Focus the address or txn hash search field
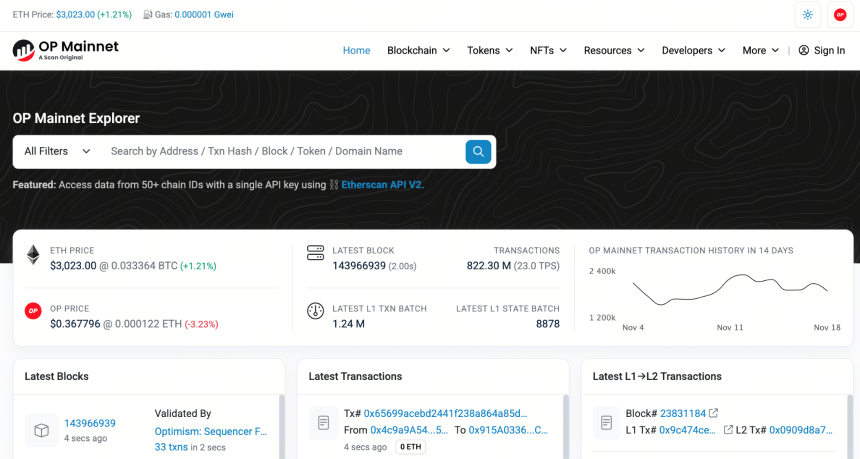The height and width of the screenshot is (459, 860). pyautogui.click(x=282, y=151)
